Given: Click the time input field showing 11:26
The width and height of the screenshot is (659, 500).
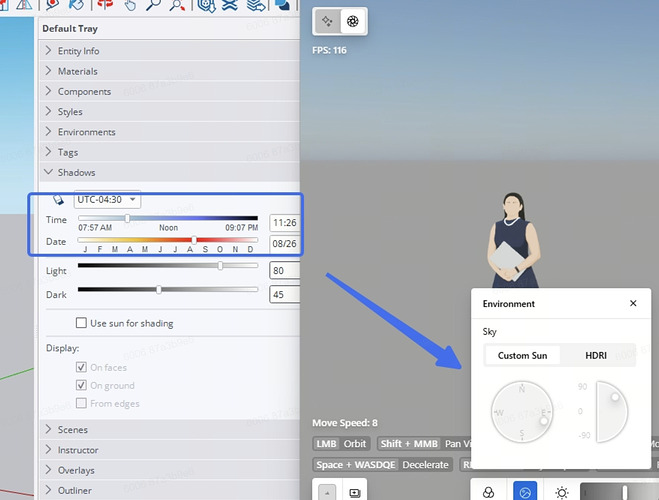Looking at the screenshot, I should point(285,223).
